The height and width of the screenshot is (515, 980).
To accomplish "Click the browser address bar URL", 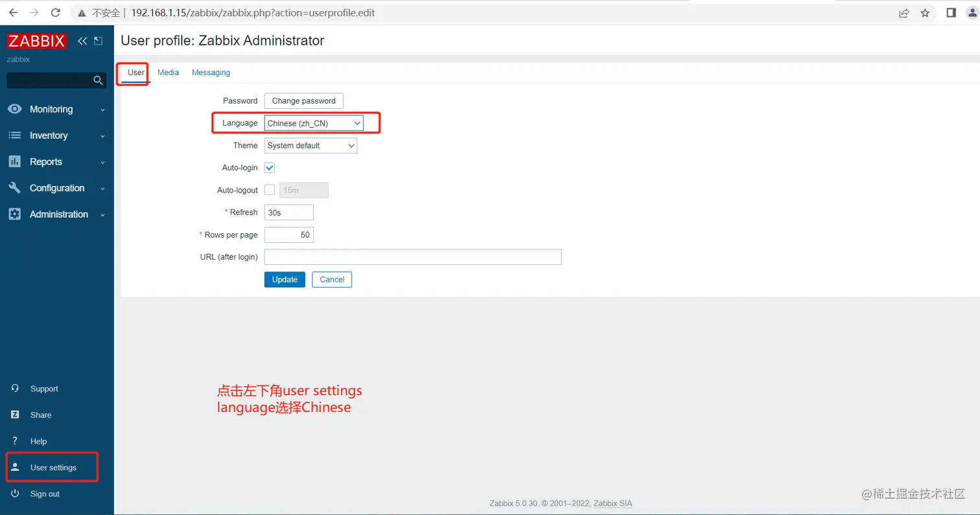I will click(253, 13).
